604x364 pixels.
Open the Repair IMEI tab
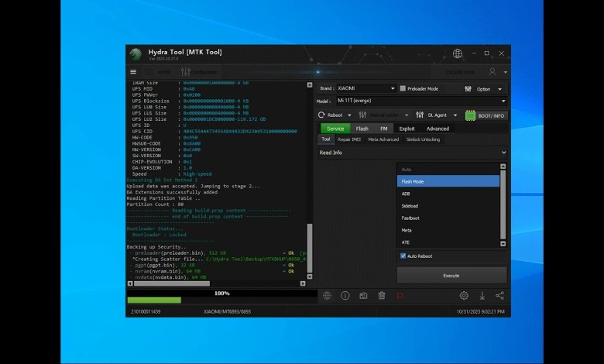coord(349,139)
